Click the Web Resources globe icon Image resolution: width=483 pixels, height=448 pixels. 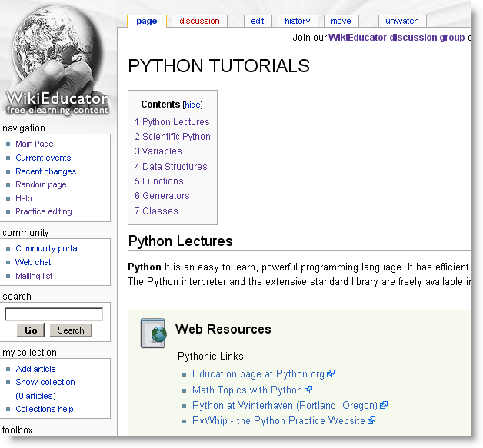tap(153, 334)
